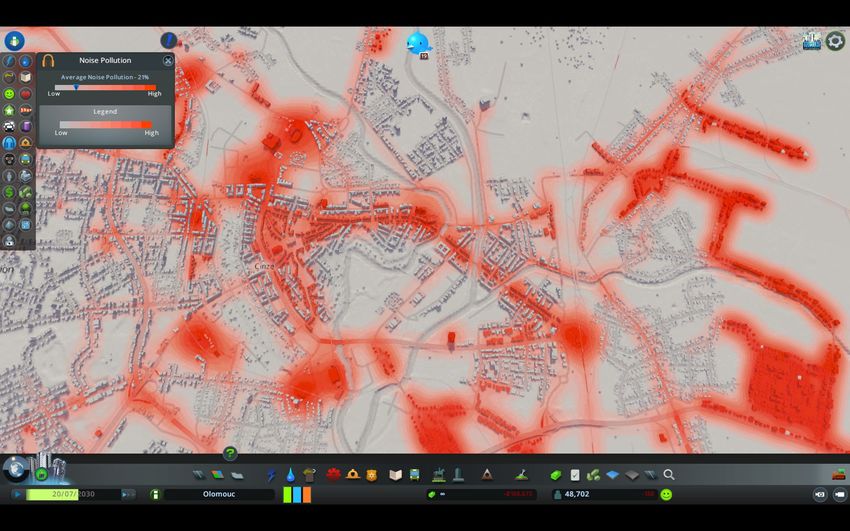Open the Policies clipboard panel
Viewport: 850px width, 531px height.
575,475
